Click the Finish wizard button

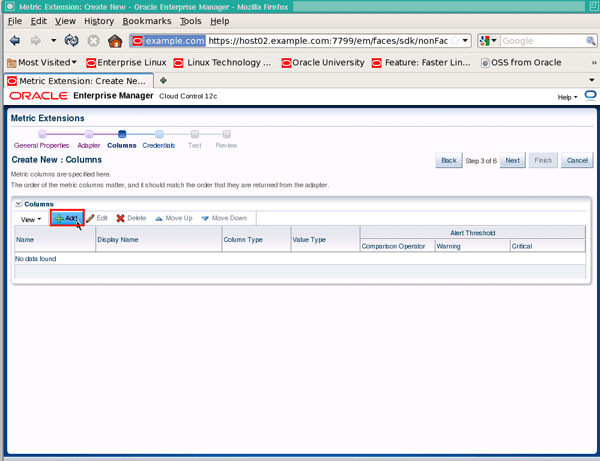[543, 160]
